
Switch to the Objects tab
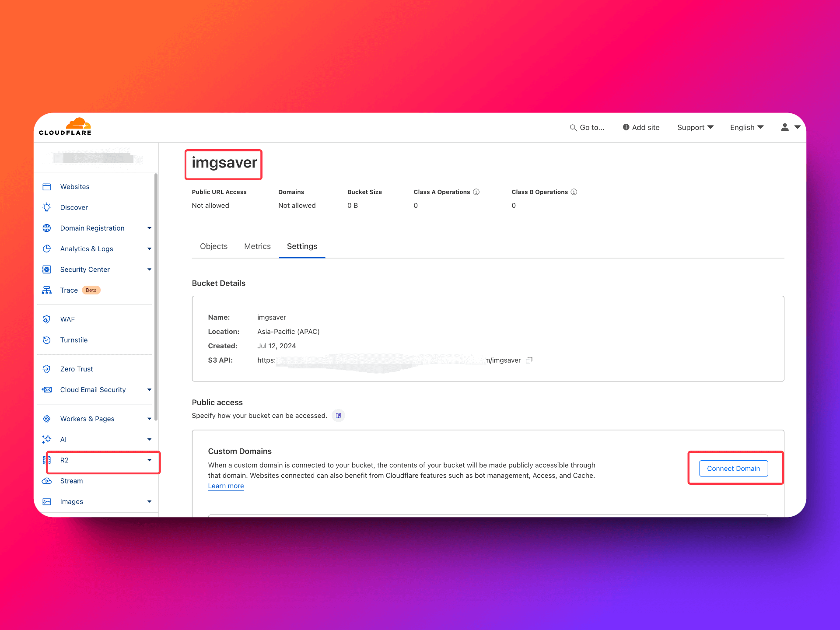(213, 246)
